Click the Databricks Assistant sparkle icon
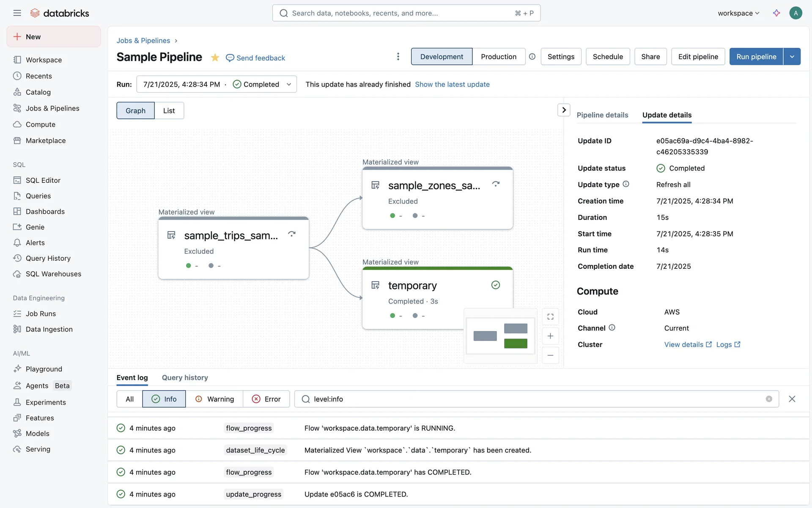Image resolution: width=812 pixels, height=508 pixels. click(776, 13)
